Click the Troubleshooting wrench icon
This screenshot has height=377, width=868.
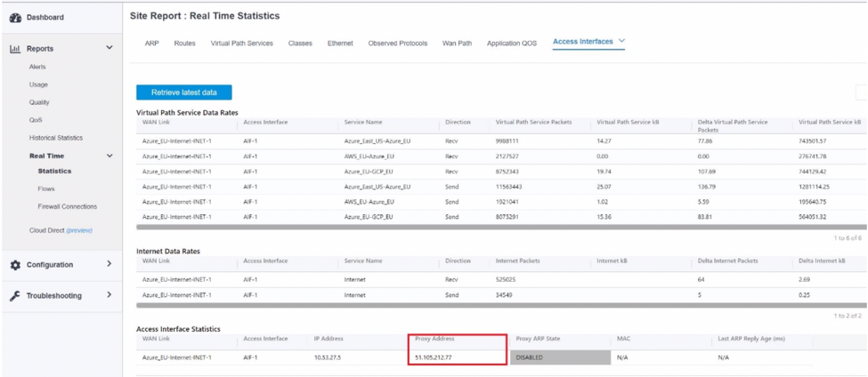15,296
